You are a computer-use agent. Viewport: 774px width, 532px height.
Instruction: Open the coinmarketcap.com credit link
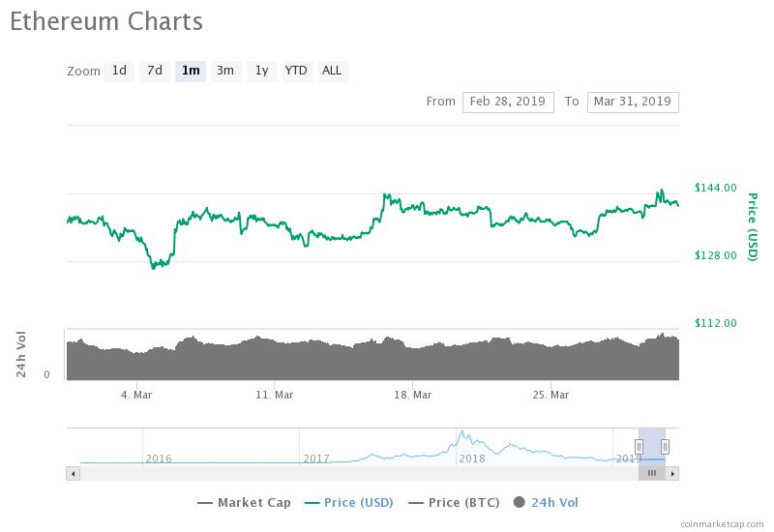[722, 524]
